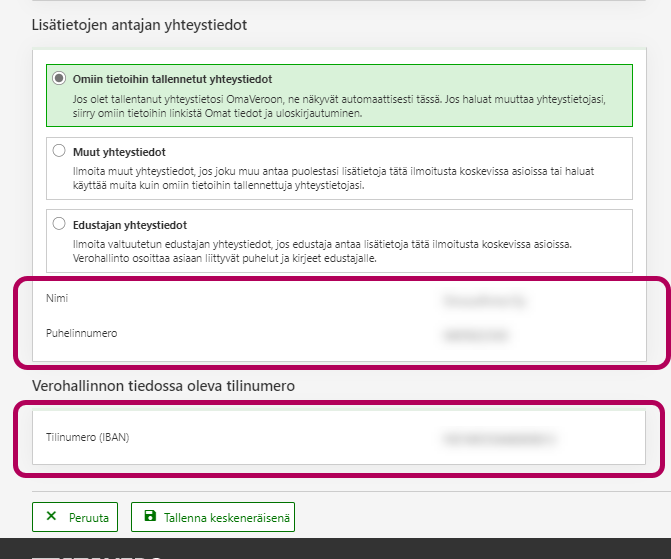Click the 'Tilinumero (IBAN)' label
This screenshot has width=671, height=559.
(87, 437)
